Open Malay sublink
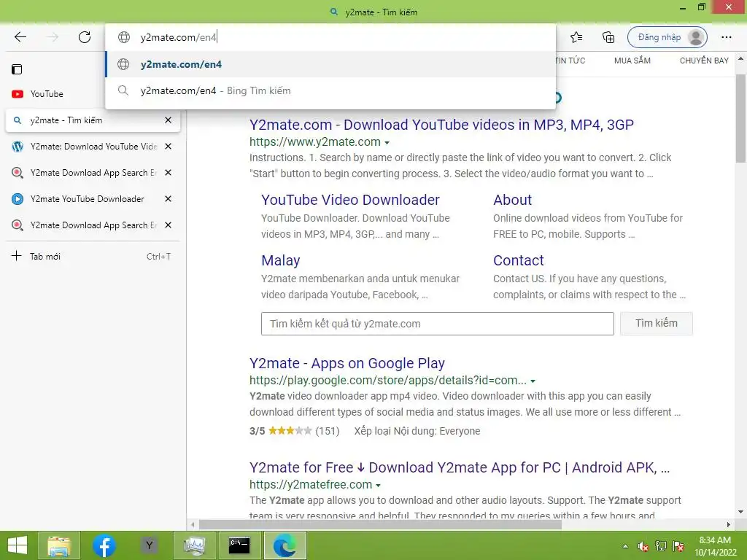This screenshot has width=747, height=560. [281, 260]
